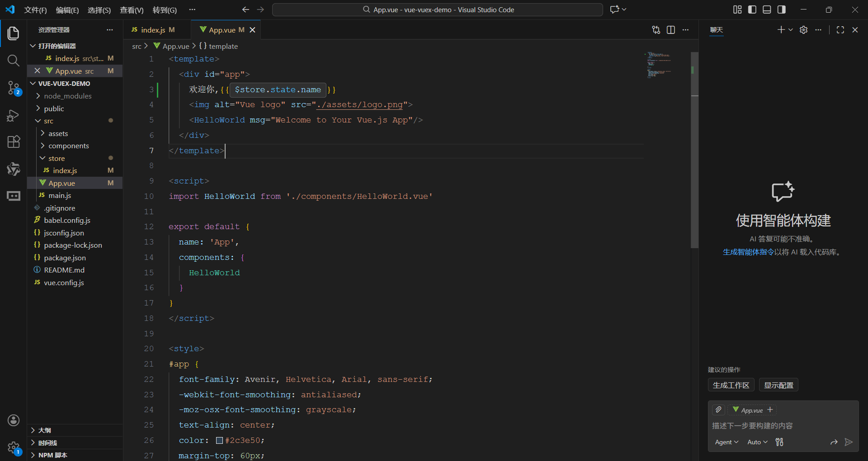Open the 文件(F) menu
This screenshot has height=461, width=868.
(x=36, y=10)
